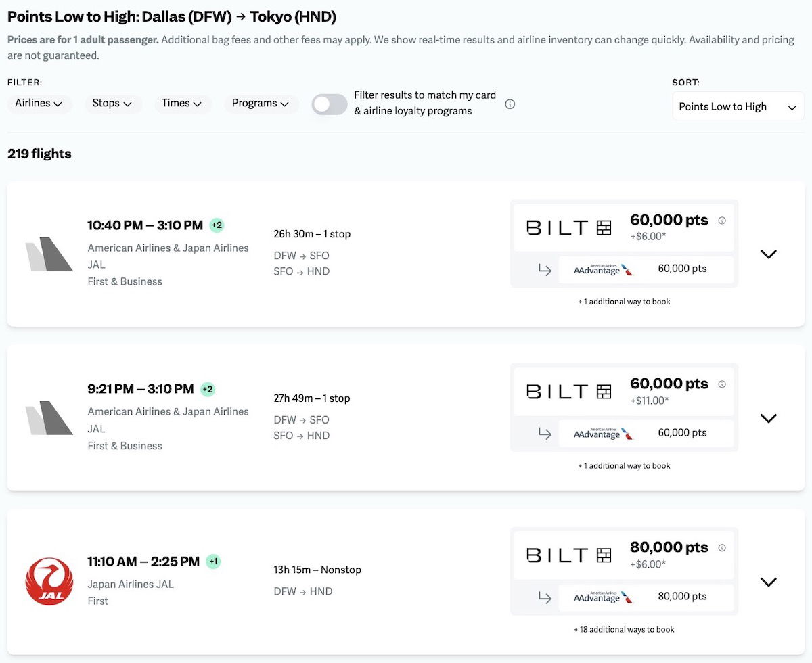Click info icon beside loyalty programs filter

[510, 104]
